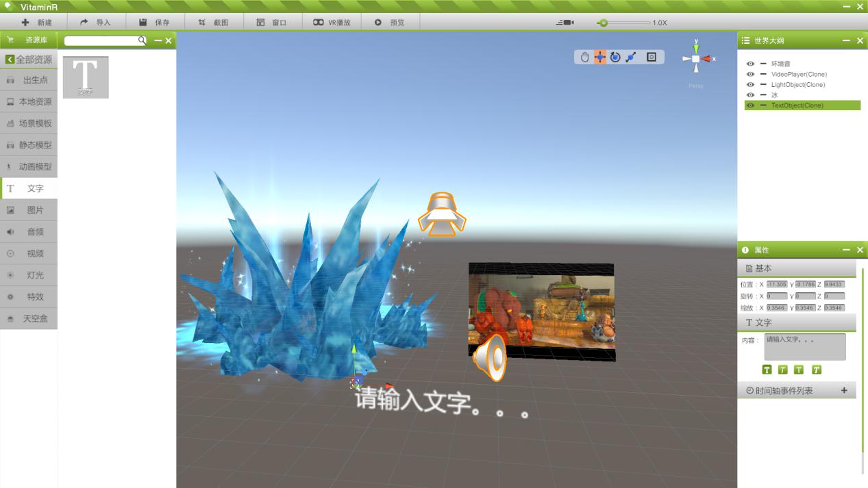Viewport: 868px width, 488px height.
Task: Click the frame-selection square tool icon
Action: (652, 57)
